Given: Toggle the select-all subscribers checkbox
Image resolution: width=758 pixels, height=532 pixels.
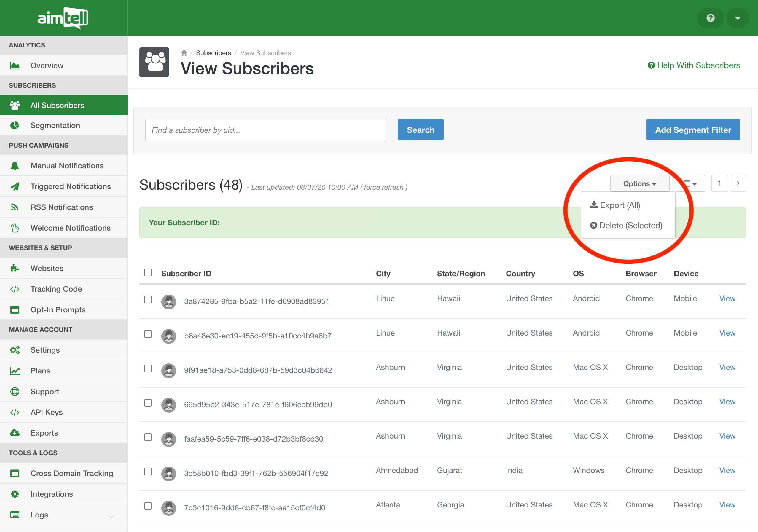Looking at the screenshot, I should [148, 273].
